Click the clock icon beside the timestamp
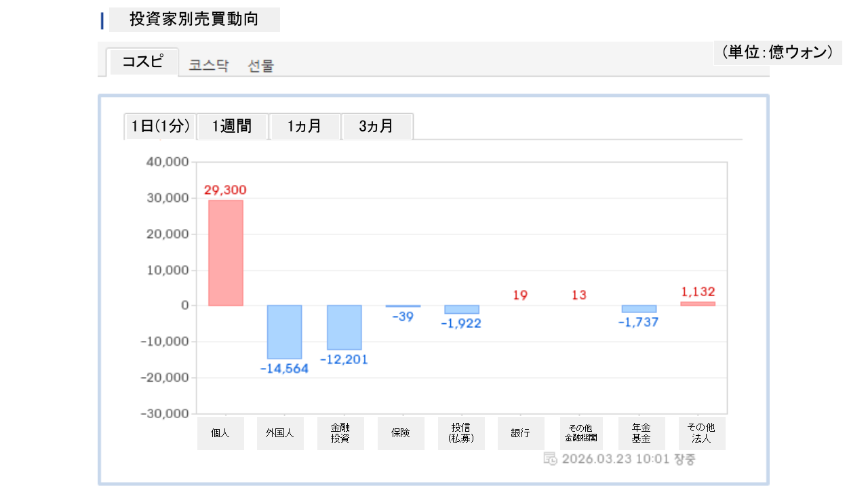868x488 pixels. pos(551,459)
